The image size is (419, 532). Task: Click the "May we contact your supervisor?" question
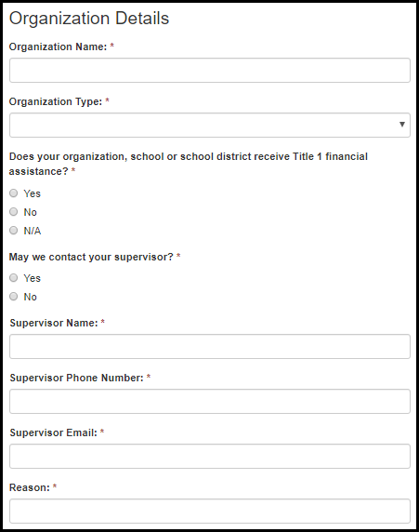[x=91, y=258]
